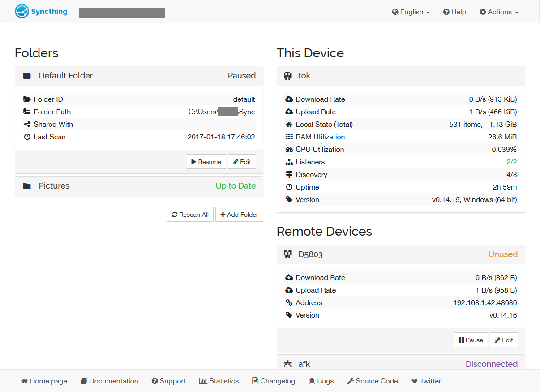Image resolution: width=540 pixels, height=392 pixels.
Task: Open the English language dropdown
Action: [411, 12]
